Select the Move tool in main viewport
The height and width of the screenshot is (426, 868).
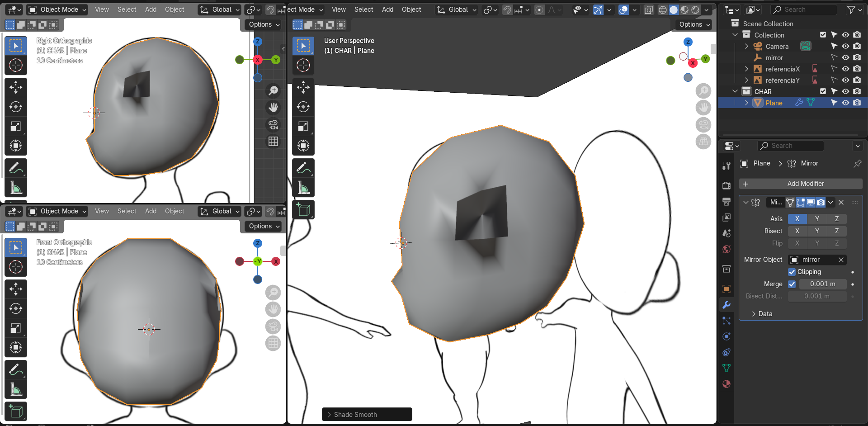pyautogui.click(x=303, y=87)
